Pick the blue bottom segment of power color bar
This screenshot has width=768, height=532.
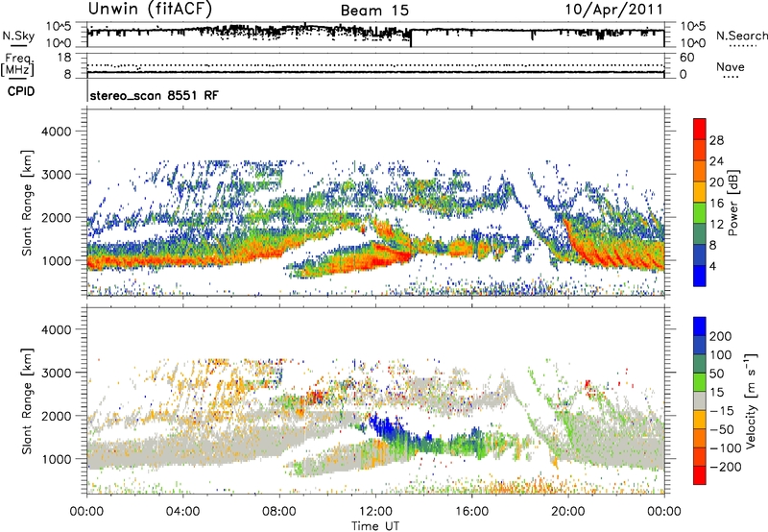(700, 276)
